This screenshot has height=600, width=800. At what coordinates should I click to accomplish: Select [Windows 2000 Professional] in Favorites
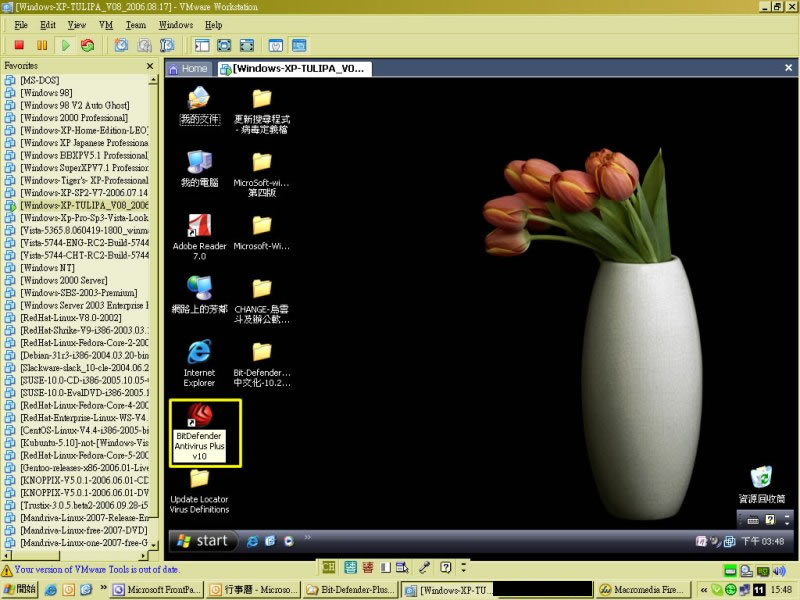pos(74,118)
